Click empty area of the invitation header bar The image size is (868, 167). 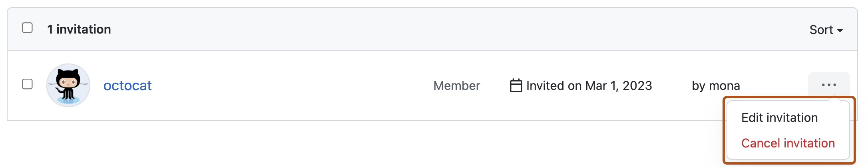pos(440,30)
